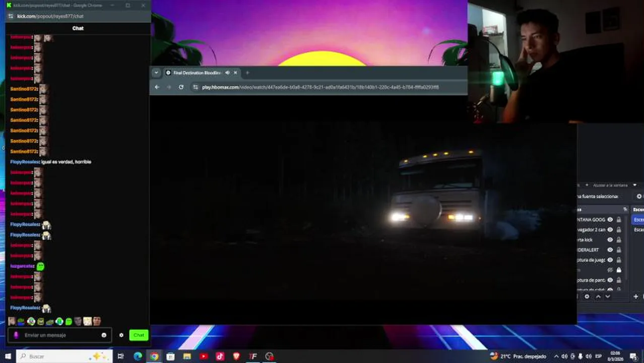
Task: Open Microsoft Store from taskbar
Action: [170, 356]
